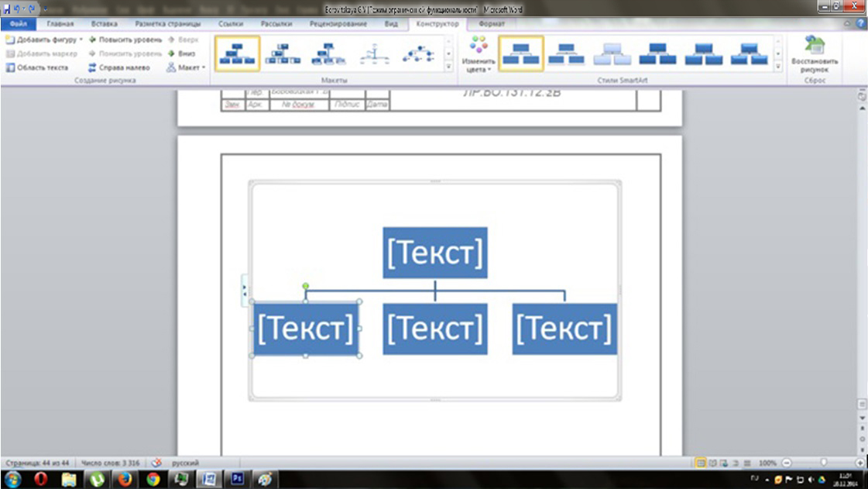Expand Стили SmartArt gallery more button
This screenshot has height=489, width=868.
[777, 67]
